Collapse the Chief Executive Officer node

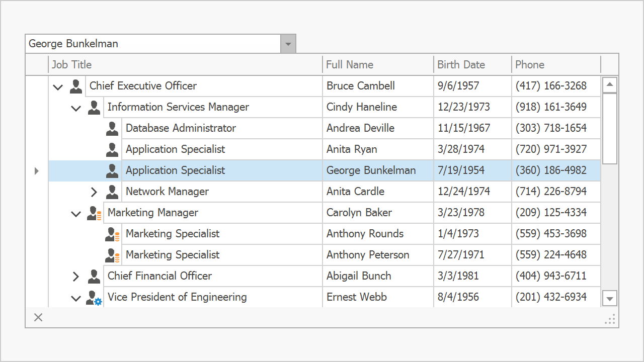pyautogui.click(x=57, y=86)
